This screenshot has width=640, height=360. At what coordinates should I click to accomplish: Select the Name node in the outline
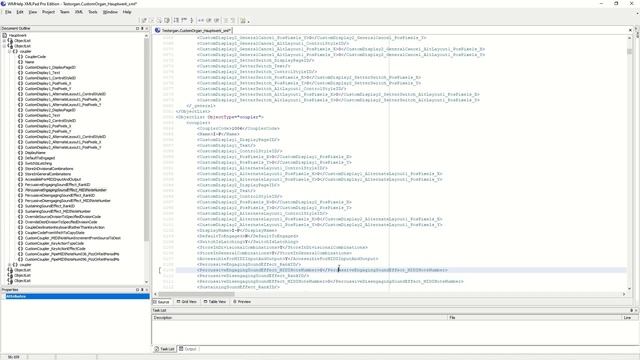click(x=29, y=62)
